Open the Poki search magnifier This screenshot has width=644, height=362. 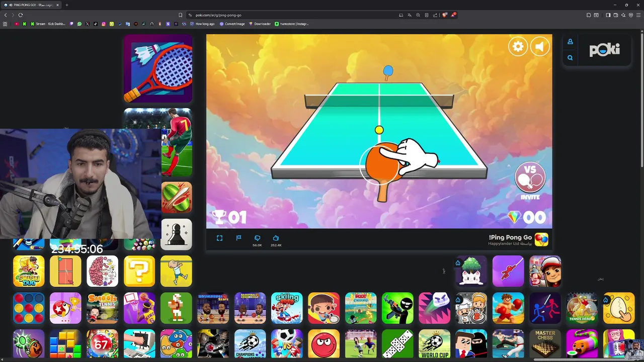570,58
